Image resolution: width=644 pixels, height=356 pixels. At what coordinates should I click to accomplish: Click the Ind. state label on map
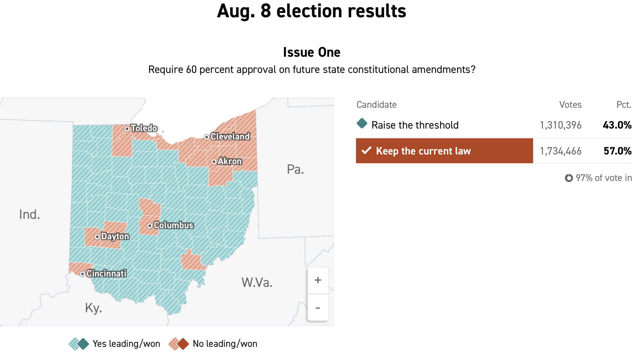pos(30,214)
